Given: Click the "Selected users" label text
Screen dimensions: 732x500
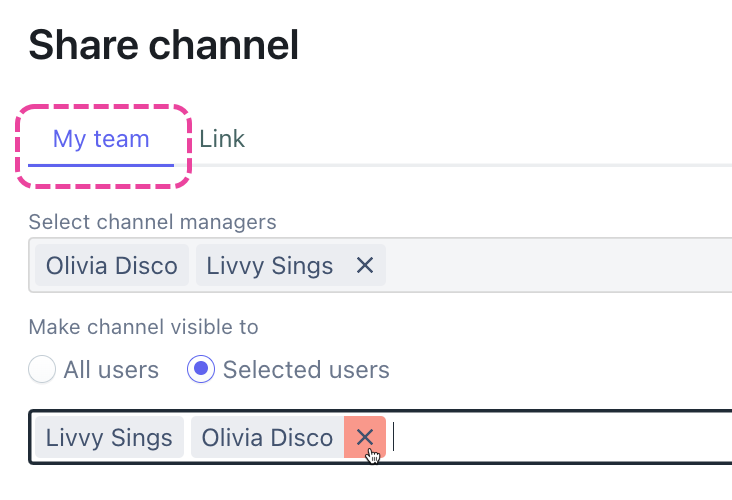Looking at the screenshot, I should [306, 370].
